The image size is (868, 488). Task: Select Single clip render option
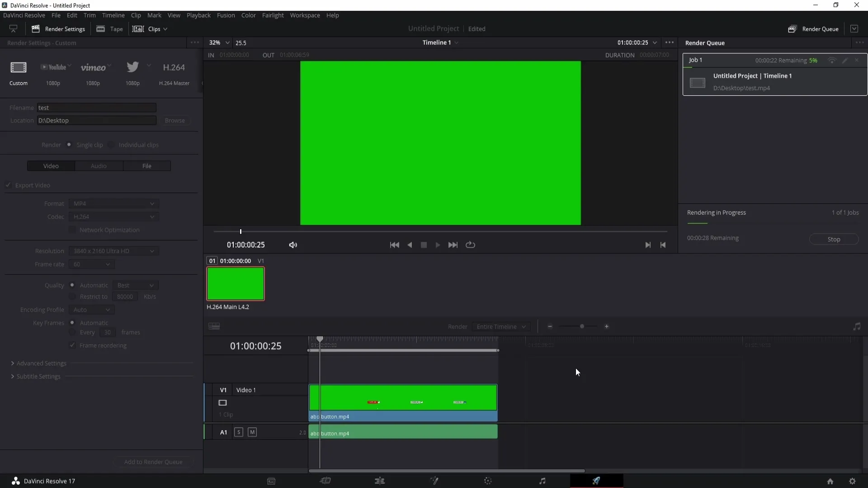tap(69, 145)
